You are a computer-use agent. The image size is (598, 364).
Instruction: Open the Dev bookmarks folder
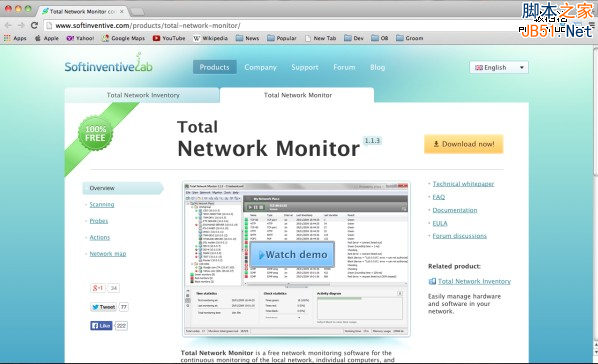(x=354, y=38)
